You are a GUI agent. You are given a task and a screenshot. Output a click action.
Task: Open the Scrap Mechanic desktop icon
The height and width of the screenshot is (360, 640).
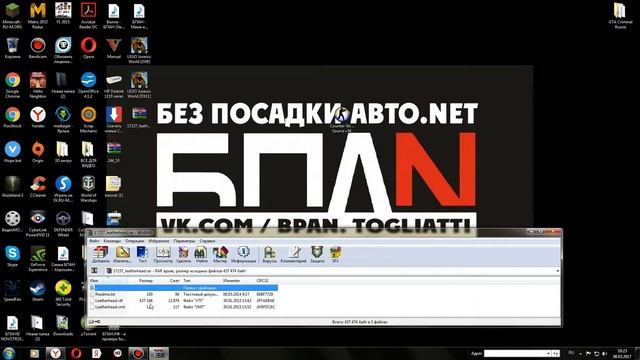tap(88, 120)
